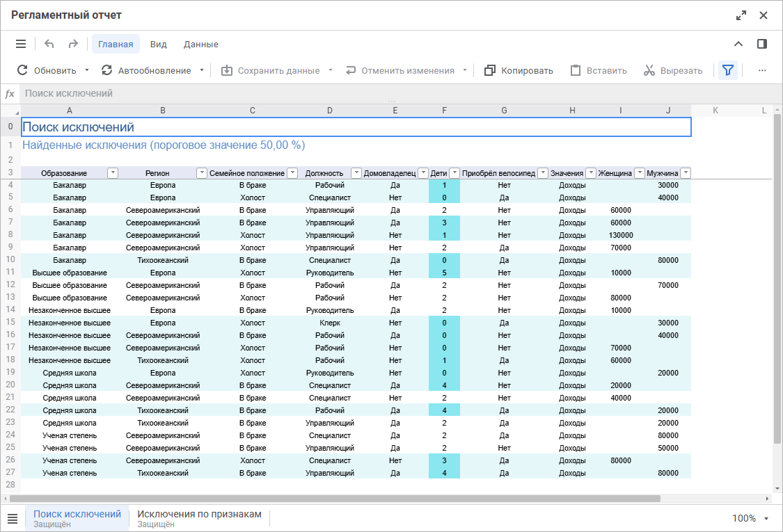Click the undo arrow icon

(49, 44)
